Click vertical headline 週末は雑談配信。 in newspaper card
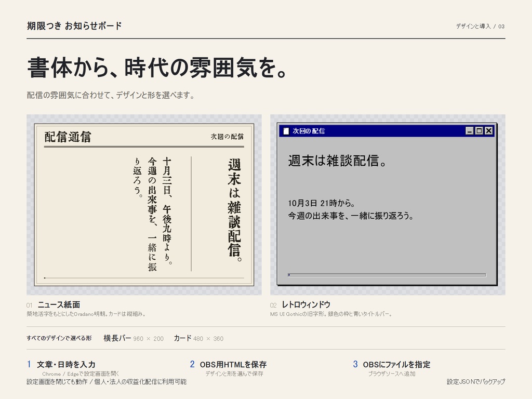The width and height of the screenshot is (532, 399). point(234,210)
